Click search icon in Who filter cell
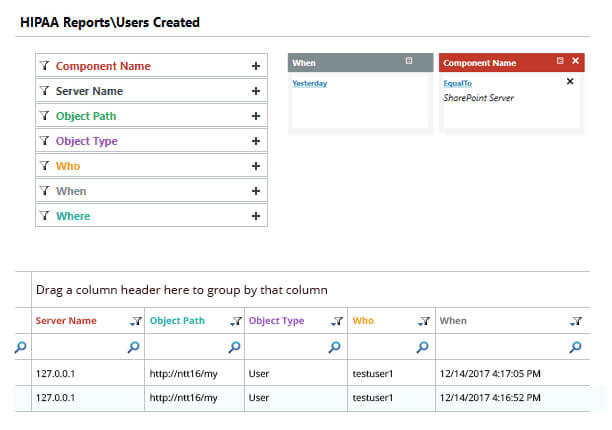The height and width of the screenshot is (430, 612). click(x=422, y=347)
